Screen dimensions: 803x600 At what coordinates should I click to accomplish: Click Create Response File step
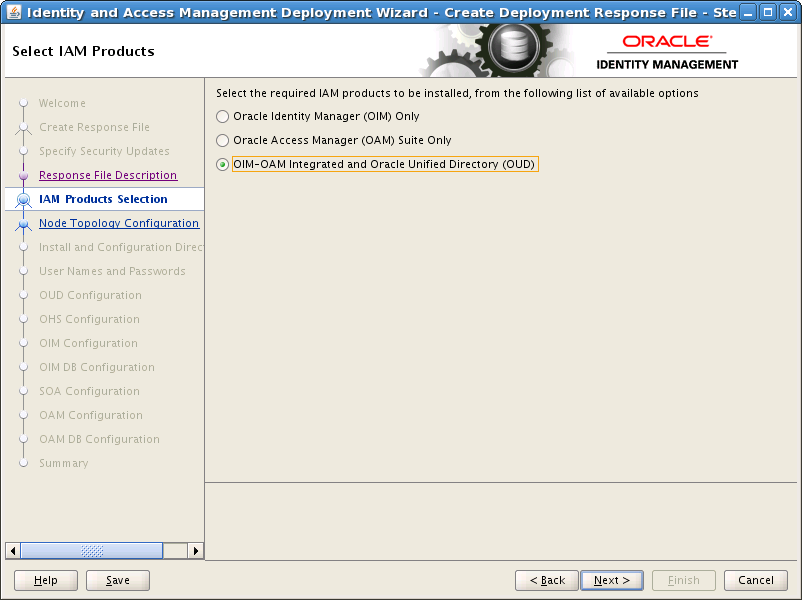(x=95, y=127)
